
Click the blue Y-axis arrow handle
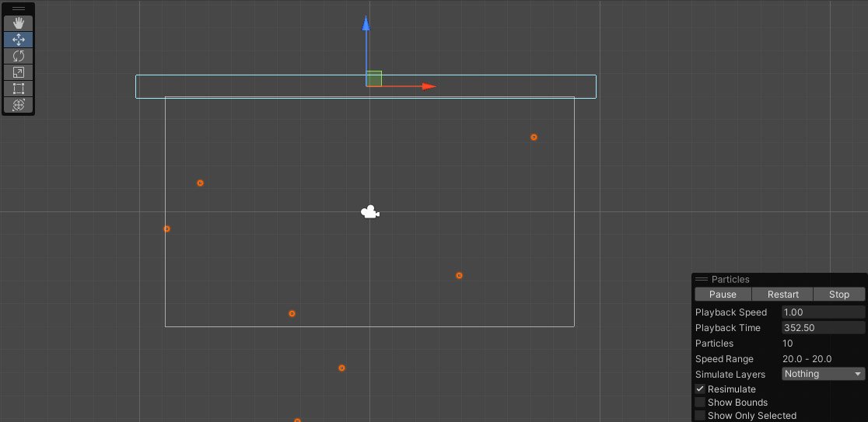[366, 25]
